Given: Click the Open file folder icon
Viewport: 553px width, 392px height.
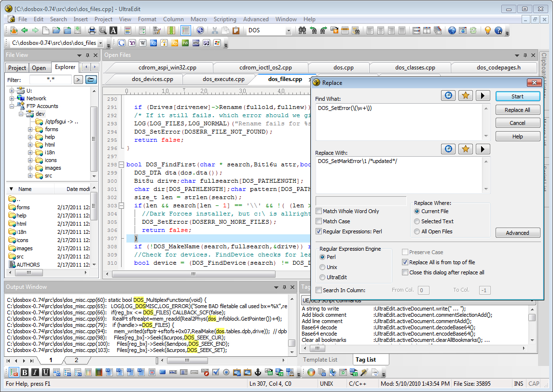Looking at the screenshot, I should tap(56, 30).
